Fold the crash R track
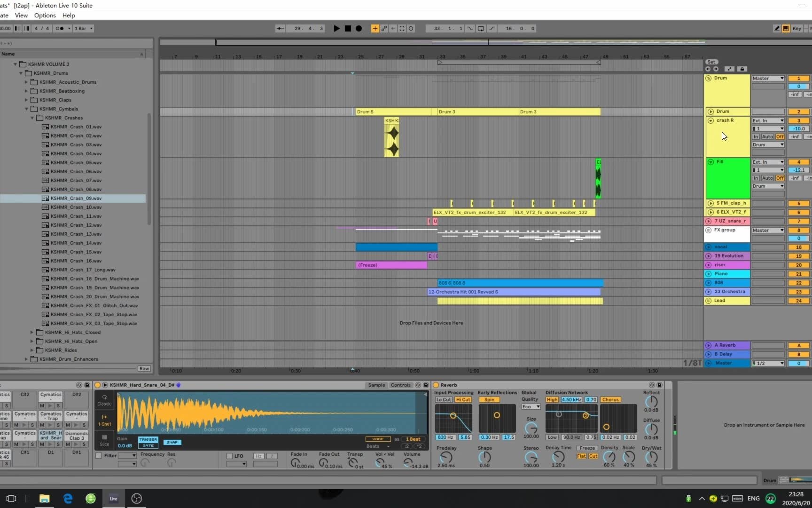812x508 pixels. pos(710,120)
